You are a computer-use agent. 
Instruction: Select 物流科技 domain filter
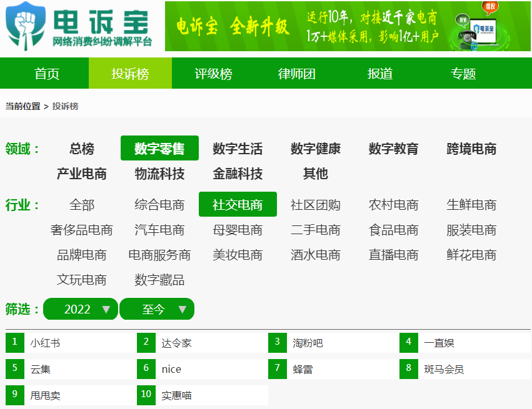pos(159,174)
